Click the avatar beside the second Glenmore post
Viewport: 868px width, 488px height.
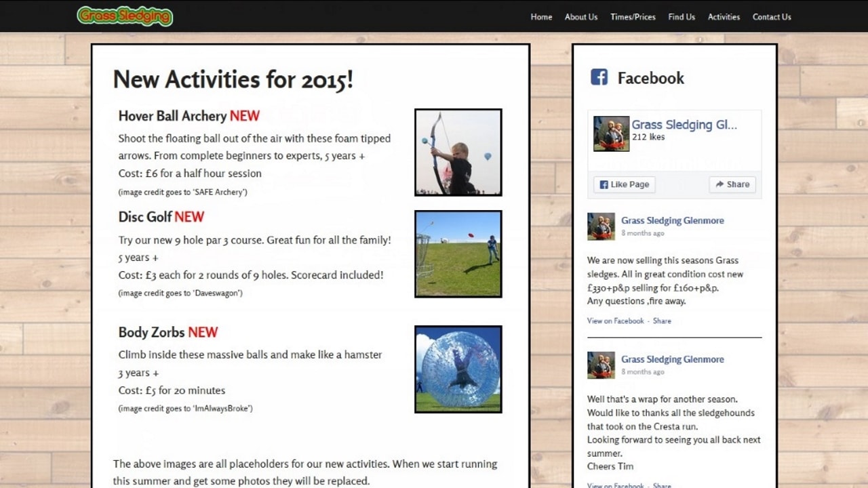[x=601, y=365]
